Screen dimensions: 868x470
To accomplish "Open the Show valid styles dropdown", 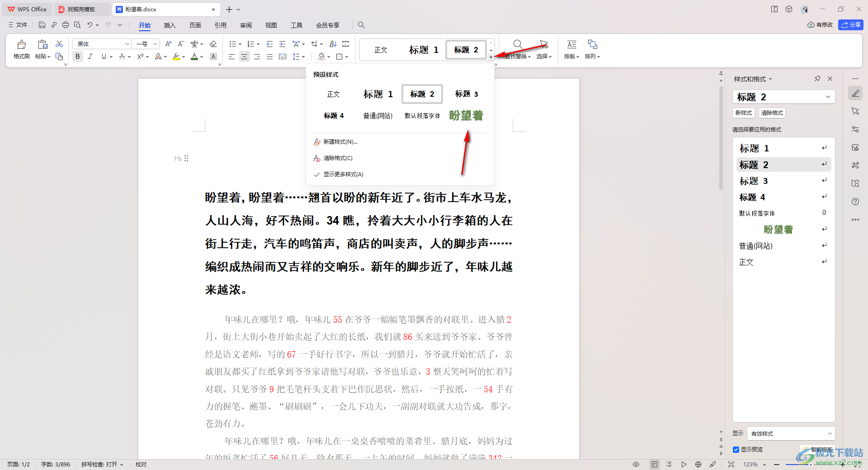I will tap(791, 433).
